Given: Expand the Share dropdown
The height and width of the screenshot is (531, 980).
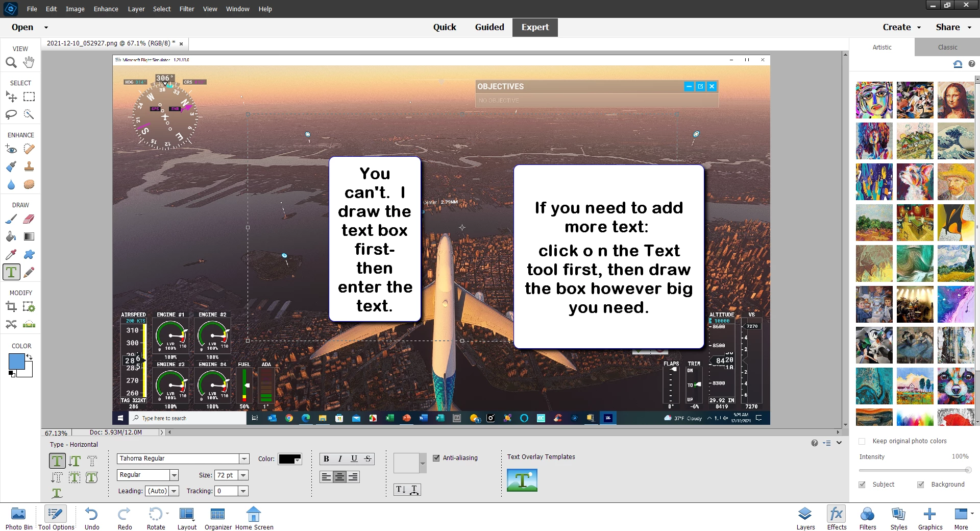Looking at the screenshot, I should 969,28.
